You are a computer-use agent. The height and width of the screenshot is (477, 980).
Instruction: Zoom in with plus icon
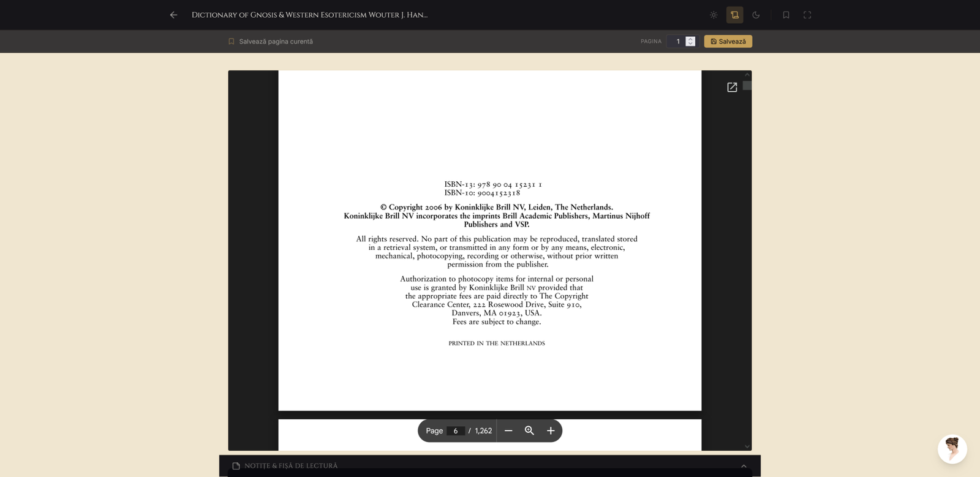click(551, 430)
